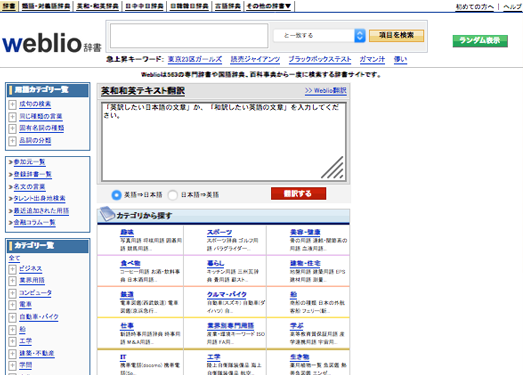Select the 英語⇒日本語 radio button
This screenshot has height=375, width=523.
pyautogui.click(x=116, y=195)
